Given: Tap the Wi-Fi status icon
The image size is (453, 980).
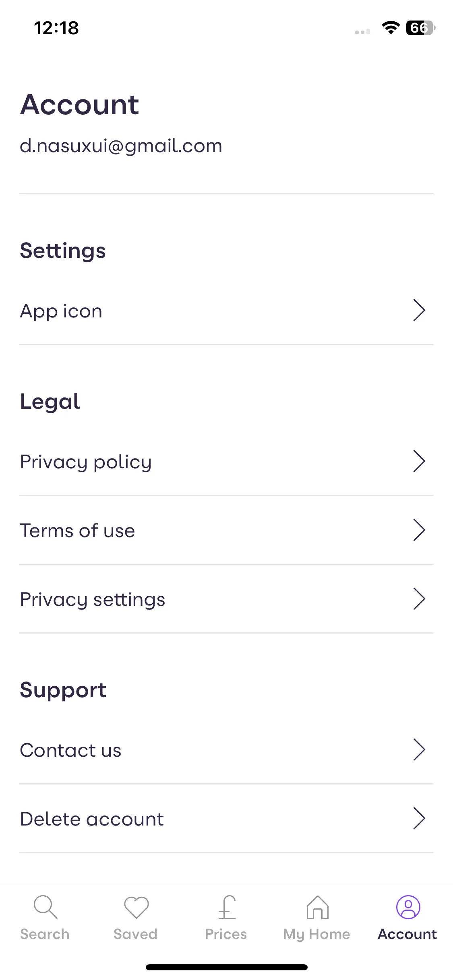Looking at the screenshot, I should point(391,28).
